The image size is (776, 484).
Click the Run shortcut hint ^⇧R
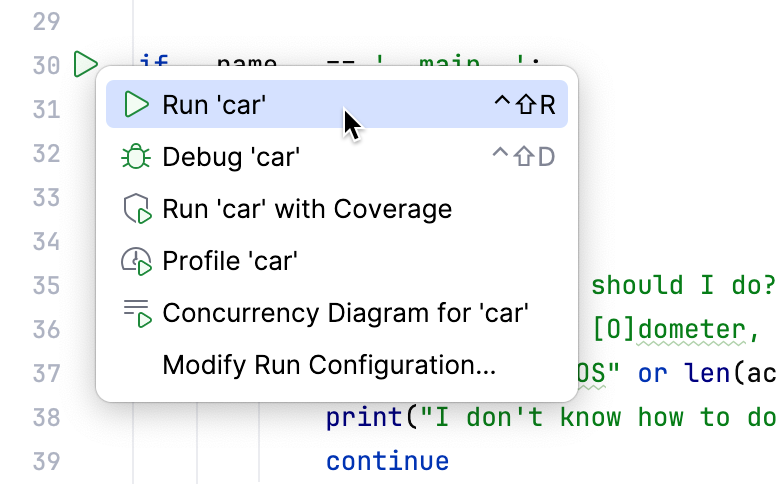(525, 105)
